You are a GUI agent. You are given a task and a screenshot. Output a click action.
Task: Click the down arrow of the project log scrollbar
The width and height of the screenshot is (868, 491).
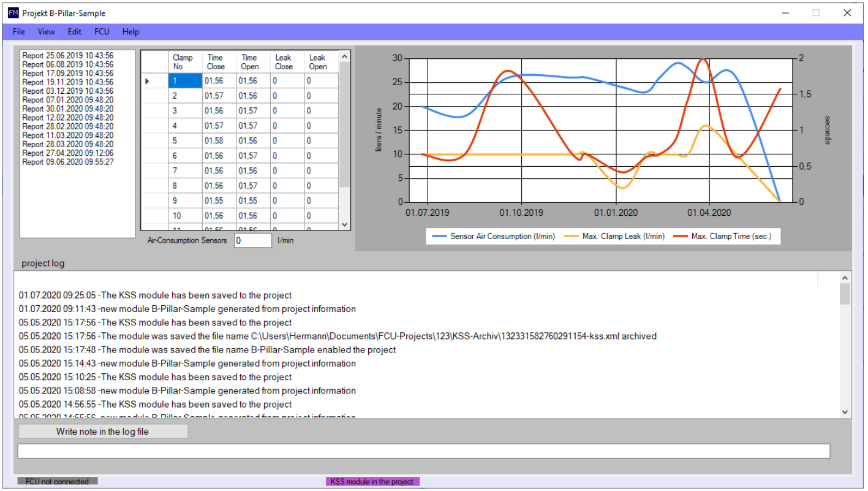(x=846, y=413)
